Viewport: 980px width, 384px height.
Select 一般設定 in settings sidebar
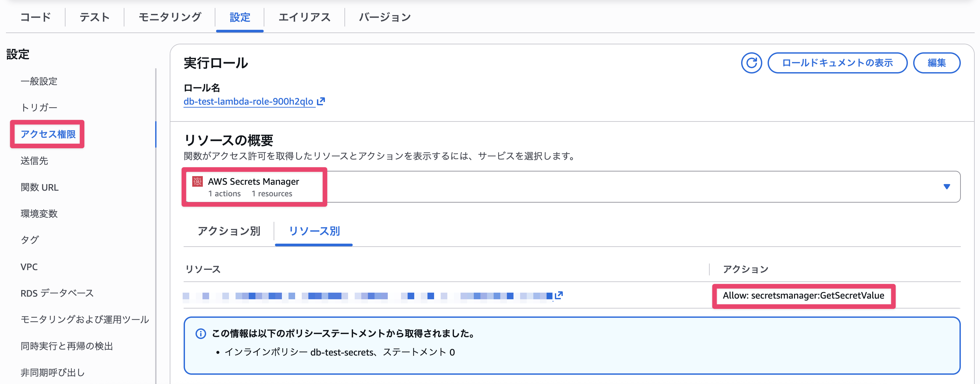(39, 81)
